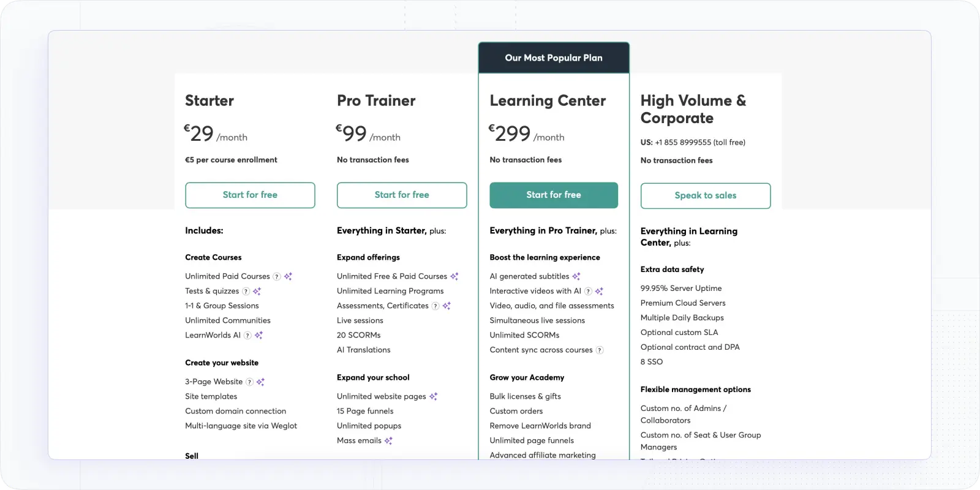This screenshot has height=490, width=980.
Task: Select sparkle icon beside Mass emails
Action: (390, 440)
